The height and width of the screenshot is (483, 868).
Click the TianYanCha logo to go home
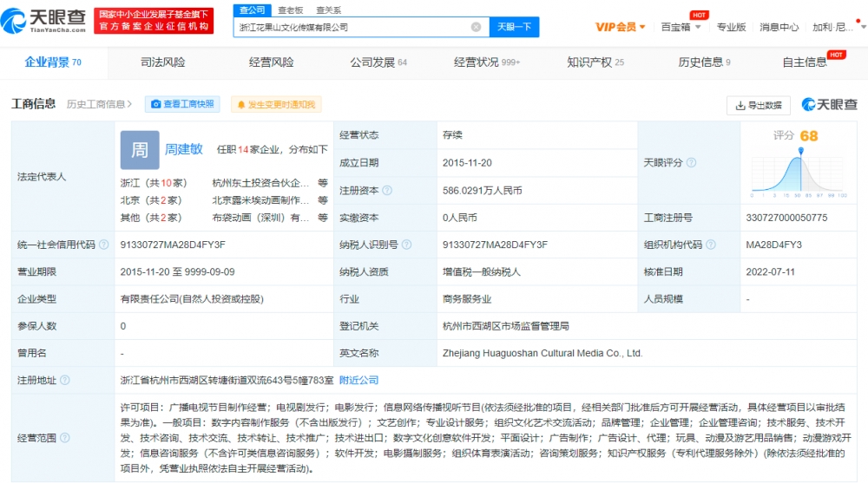pos(43,21)
